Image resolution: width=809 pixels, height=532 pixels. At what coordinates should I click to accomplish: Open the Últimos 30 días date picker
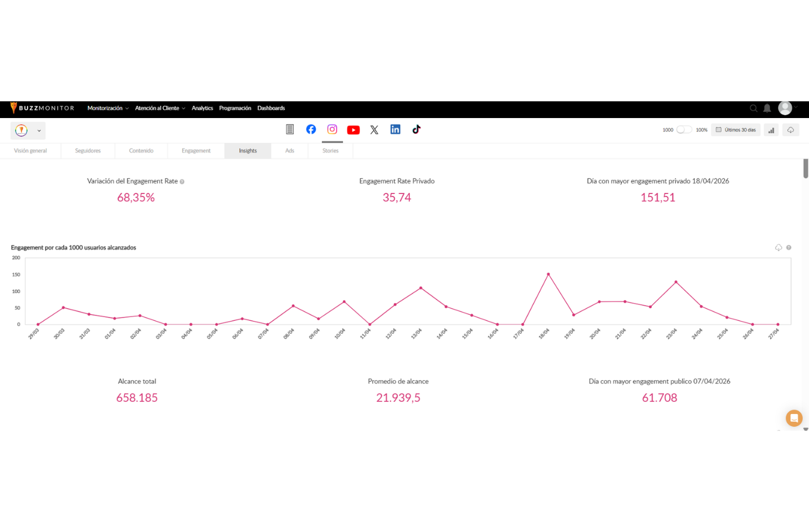736,130
